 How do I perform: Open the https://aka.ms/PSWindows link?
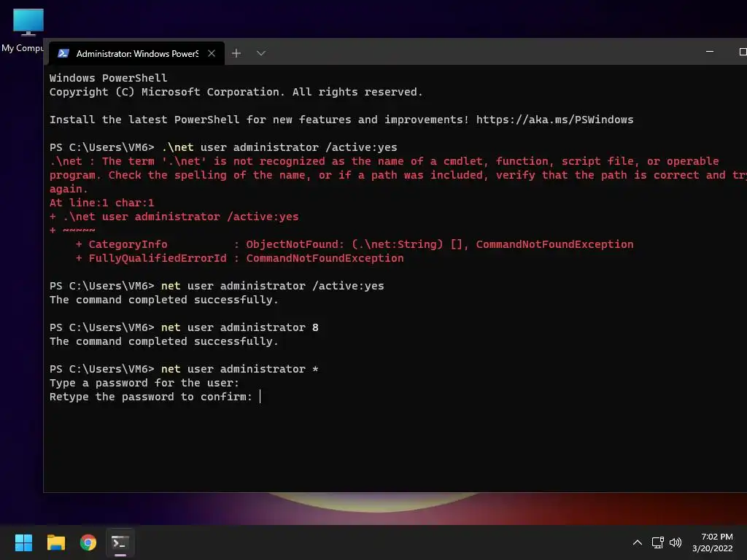pos(554,120)
